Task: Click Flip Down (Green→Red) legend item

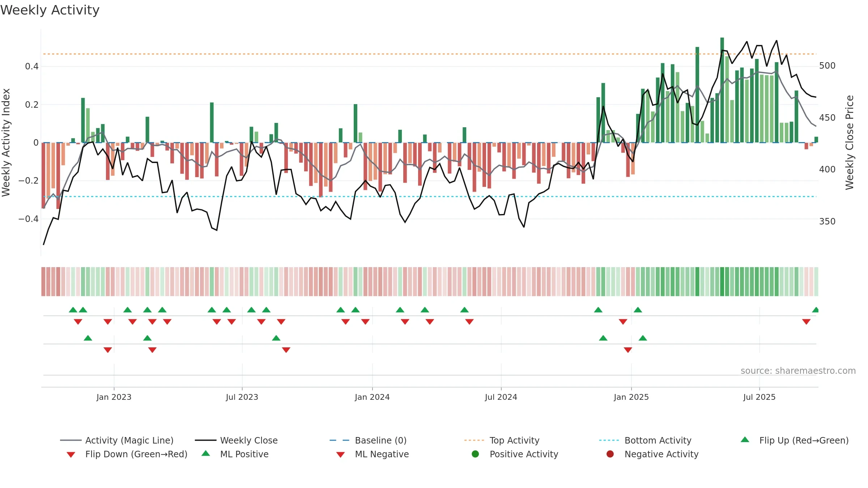Action: coord(127,454)
